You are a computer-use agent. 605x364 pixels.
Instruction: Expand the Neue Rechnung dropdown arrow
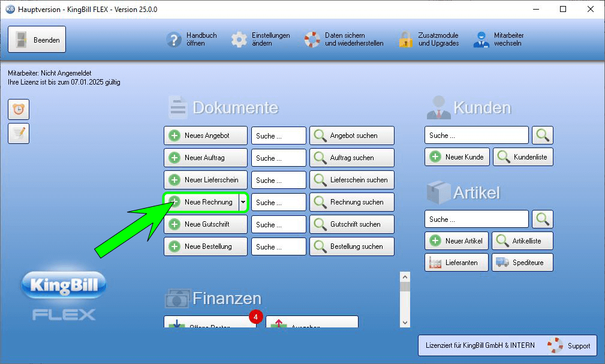[x=243, y=202]
